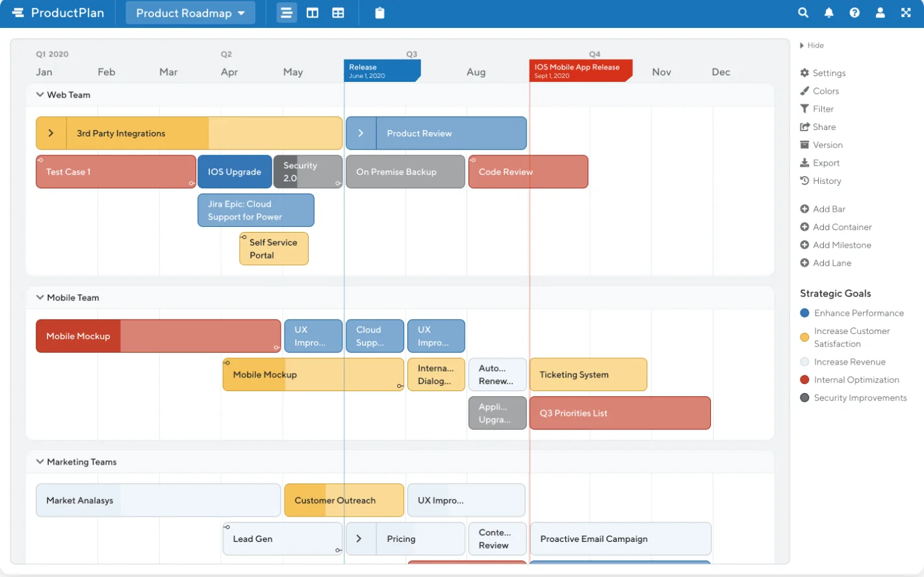
Task: Toggle Increase Revenue goal legend
Action: [x=843, y=362]
